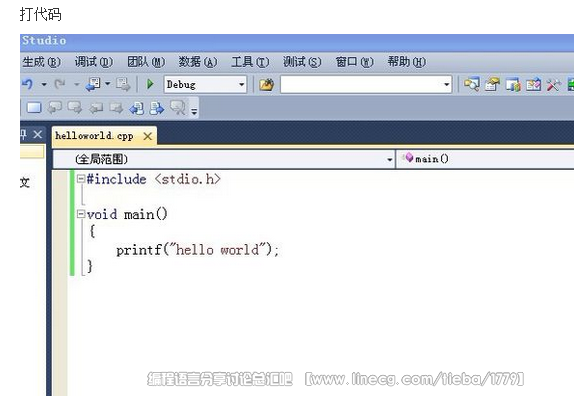The height and width of the screenshot is (396, 574).
Task: Open the Navigate Backward dropdown arrow
Action: tap(108, 84)
